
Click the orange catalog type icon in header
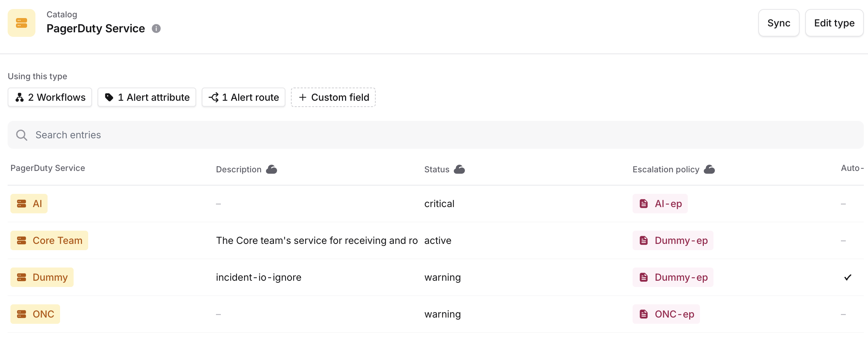(22, 23)
